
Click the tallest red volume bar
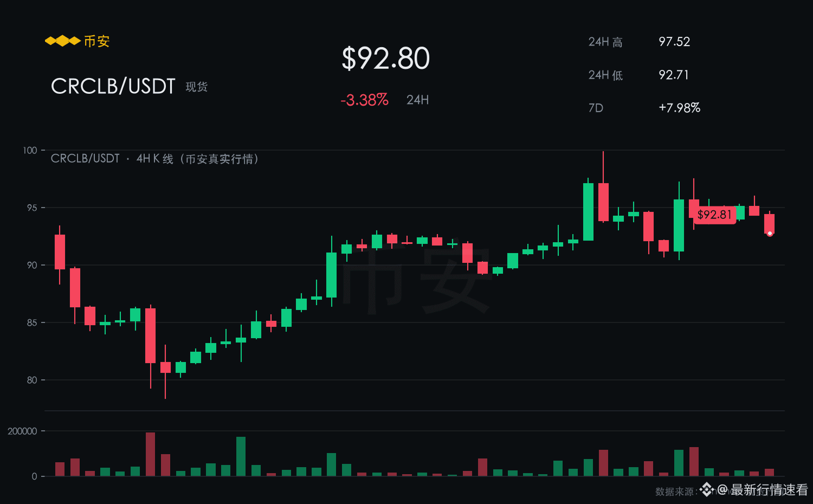click(150, 454)
